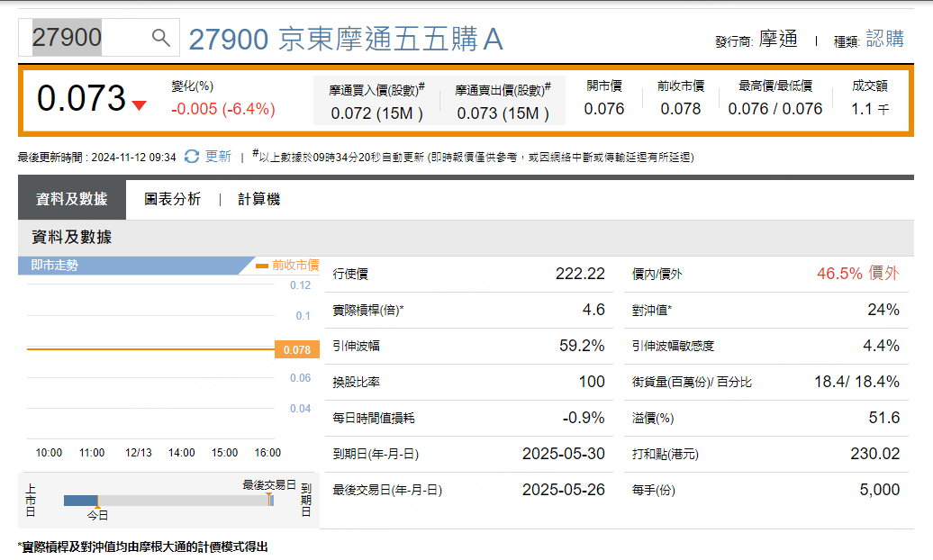Image resolution: width=933 pixels, height=560 pixels.
Task: Click the orange 0.078 chart price tag
Action: click(297, 349)
